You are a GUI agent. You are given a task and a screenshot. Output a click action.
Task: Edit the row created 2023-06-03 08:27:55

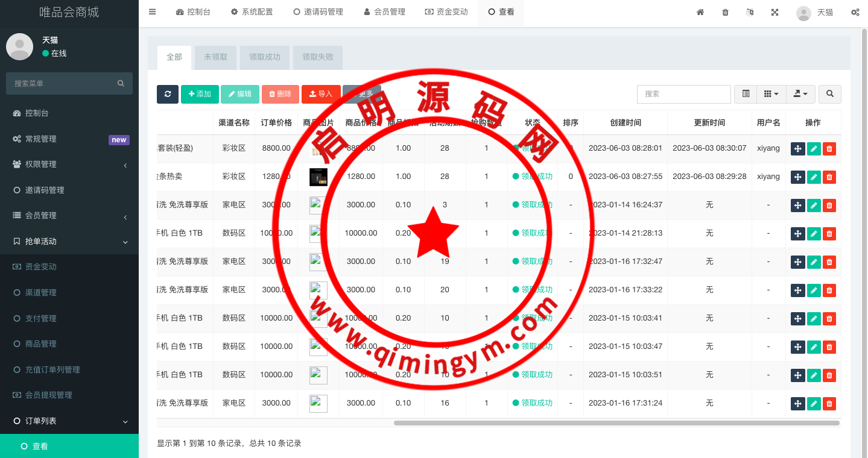[x=814, y=177]
